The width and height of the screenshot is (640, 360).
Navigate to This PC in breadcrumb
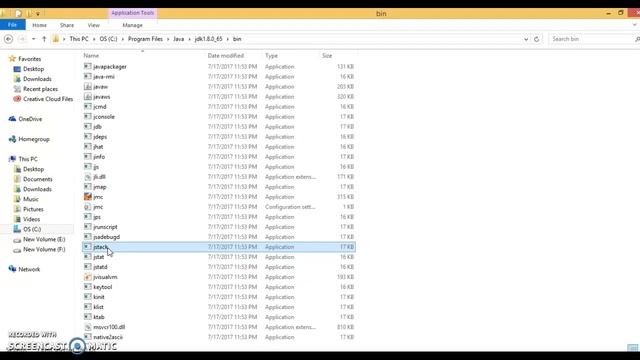pyautogui.click(x=79, y=39)
